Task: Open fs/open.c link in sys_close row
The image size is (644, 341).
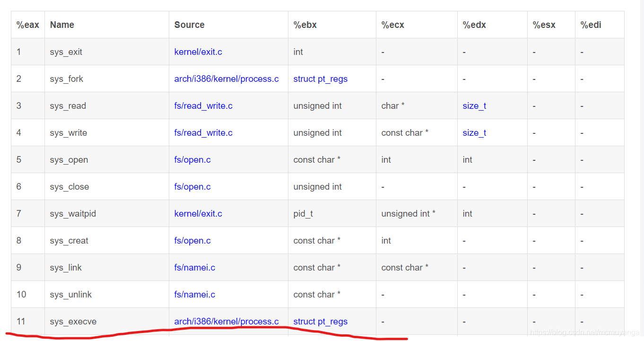Action: 192,187
